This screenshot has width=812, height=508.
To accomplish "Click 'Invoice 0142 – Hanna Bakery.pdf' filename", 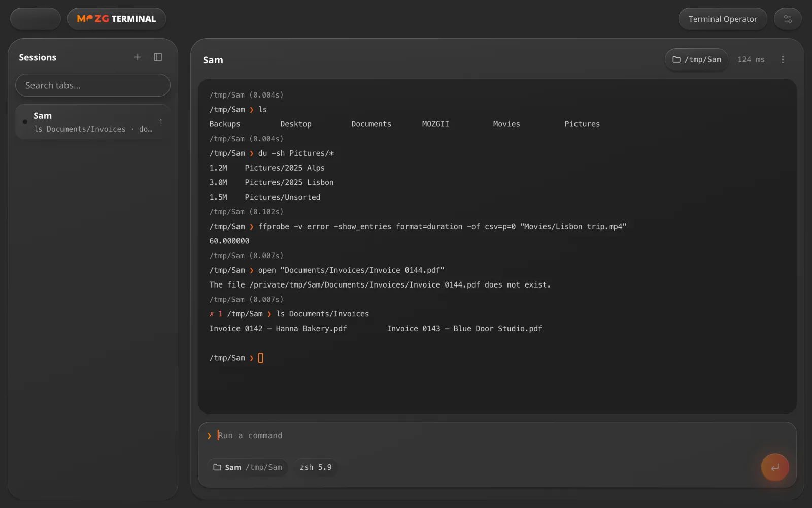I will tap(278, 329).
